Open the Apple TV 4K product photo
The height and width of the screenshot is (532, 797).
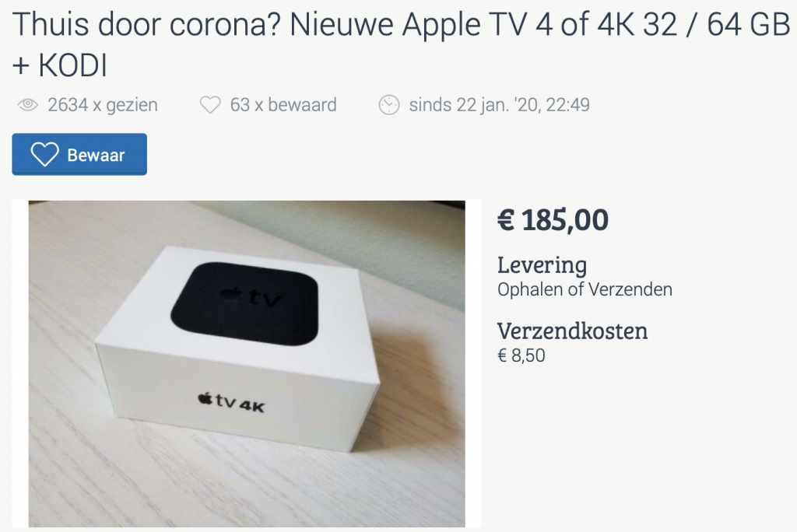pyautogui.click(x=247, y=364)
